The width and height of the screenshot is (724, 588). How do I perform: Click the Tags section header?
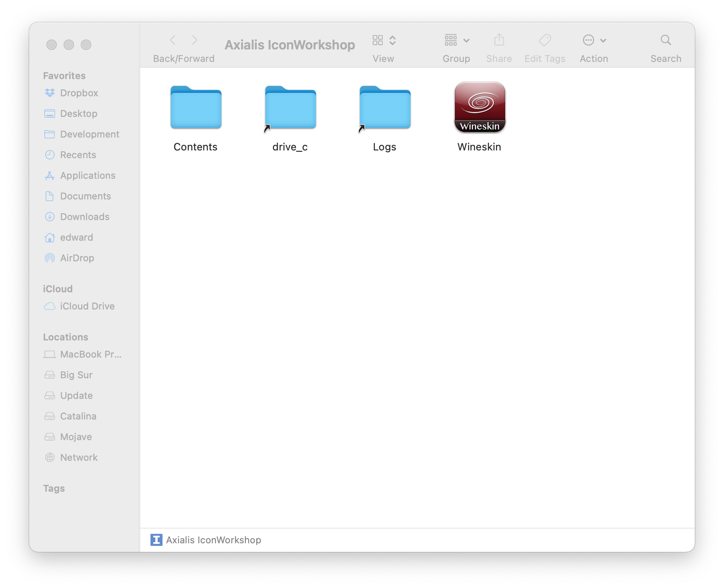coord(54,488)
